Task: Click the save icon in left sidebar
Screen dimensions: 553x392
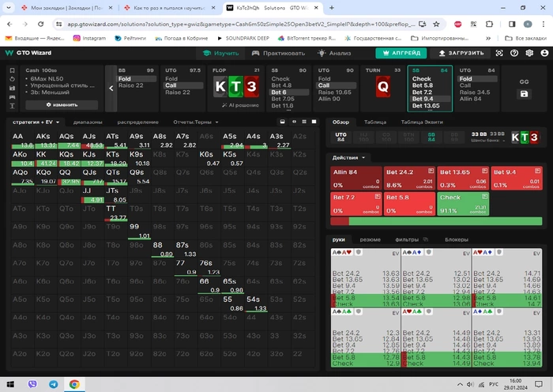Action: click(12, 89)
